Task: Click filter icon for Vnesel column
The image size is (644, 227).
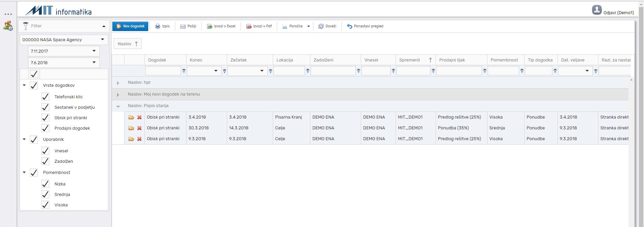Action: pos(393,71)
